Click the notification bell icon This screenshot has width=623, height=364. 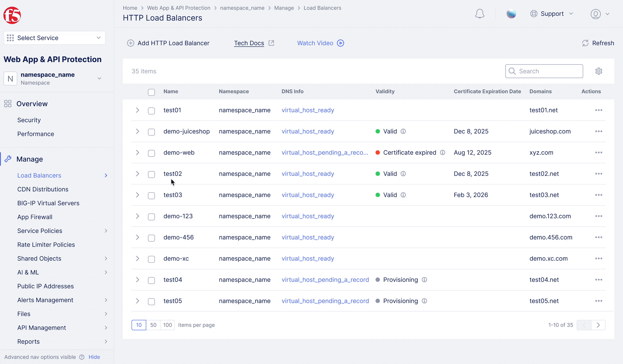click(x=479, y=14)
